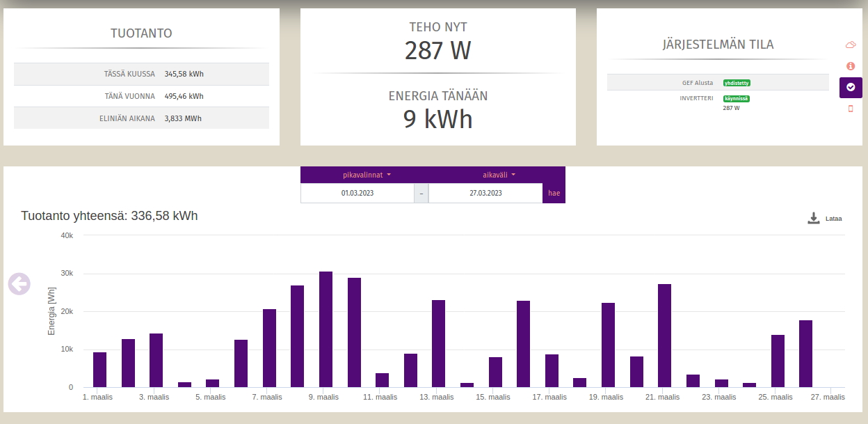Expand the pikavalinnat dropdown
The height and width of the screenshot is (424, 868).
tap(367, 175)
